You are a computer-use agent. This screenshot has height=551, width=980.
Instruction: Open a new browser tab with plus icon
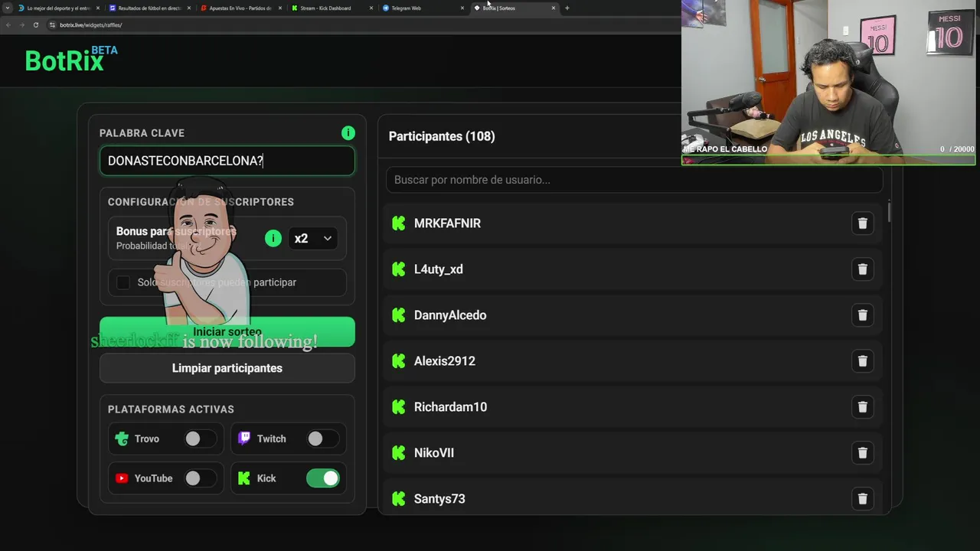tap(567, 8)
